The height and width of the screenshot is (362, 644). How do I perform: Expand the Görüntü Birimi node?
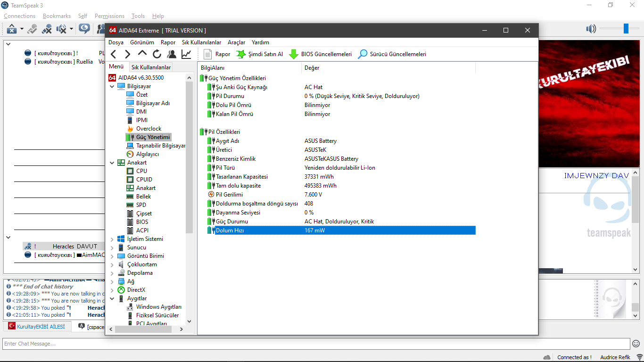coord(112,256)
